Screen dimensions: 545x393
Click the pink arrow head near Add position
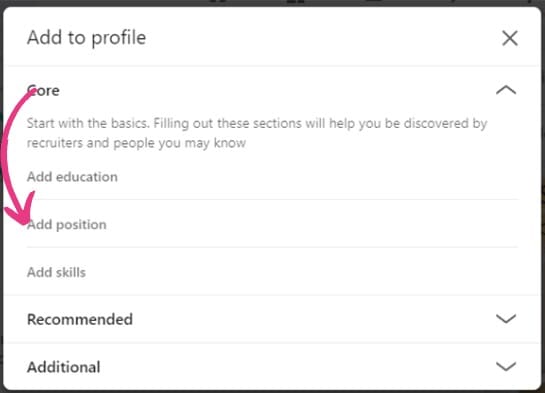pyautogui.click(x=21, y=212)
